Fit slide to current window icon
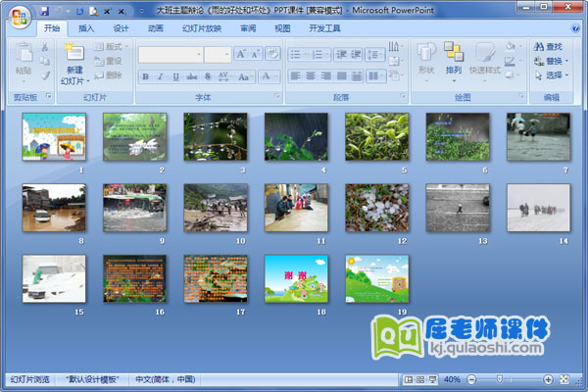The width and height of the screenshot is (588, 392). [x=565, y=379]
